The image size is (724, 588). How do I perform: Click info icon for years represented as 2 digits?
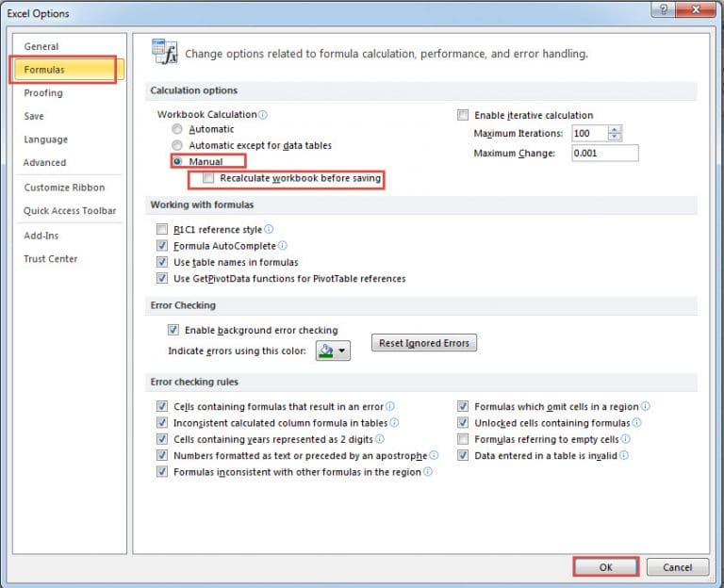pyautogui.click(x=380, y=439)
